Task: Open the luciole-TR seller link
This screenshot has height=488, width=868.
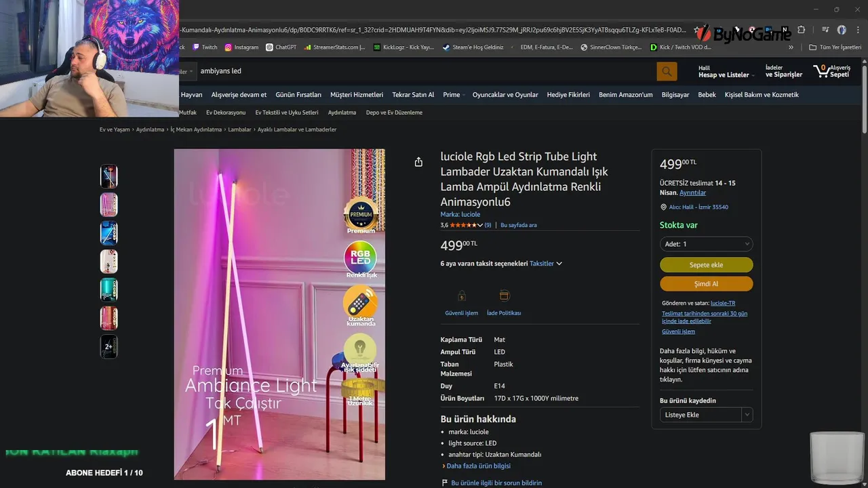Action: pos(723,303)
